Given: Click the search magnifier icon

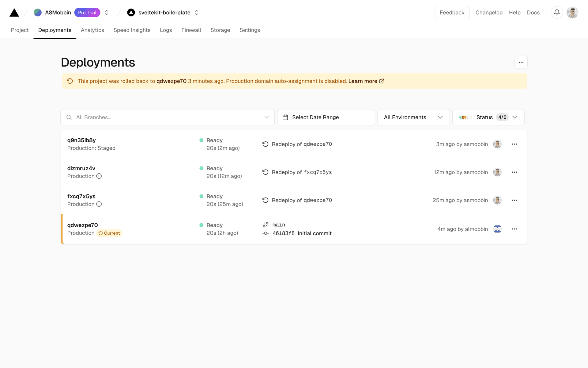Looking at the screenshot, I should click(69, 117).
